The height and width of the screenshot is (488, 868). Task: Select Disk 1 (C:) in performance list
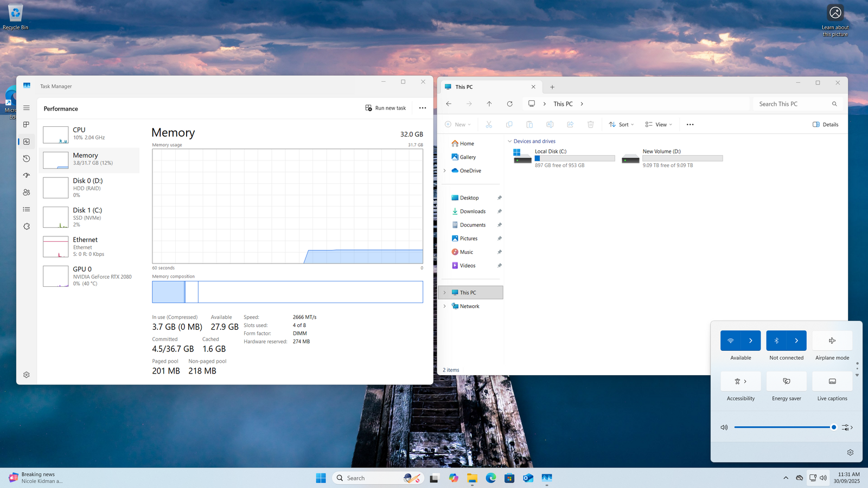pyautogui.click(x=90, y=217)
